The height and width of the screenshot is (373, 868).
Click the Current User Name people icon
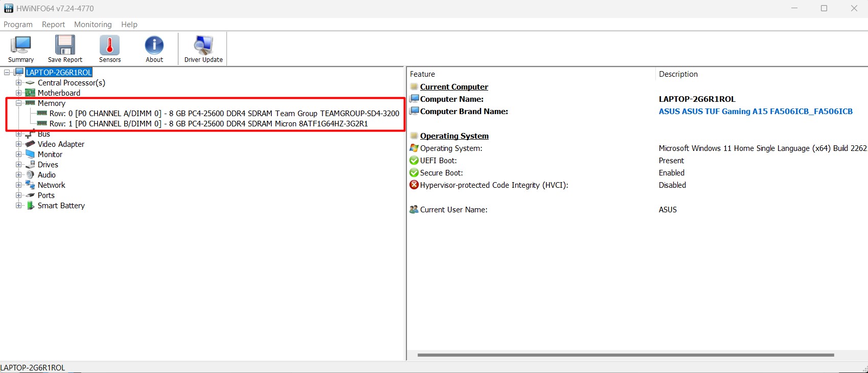(x=414, y=209)
